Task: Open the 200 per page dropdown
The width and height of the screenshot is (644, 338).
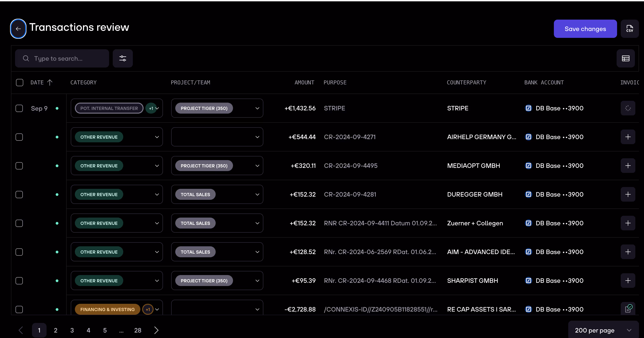Action: pyautogui.click(x=603, y=330)
